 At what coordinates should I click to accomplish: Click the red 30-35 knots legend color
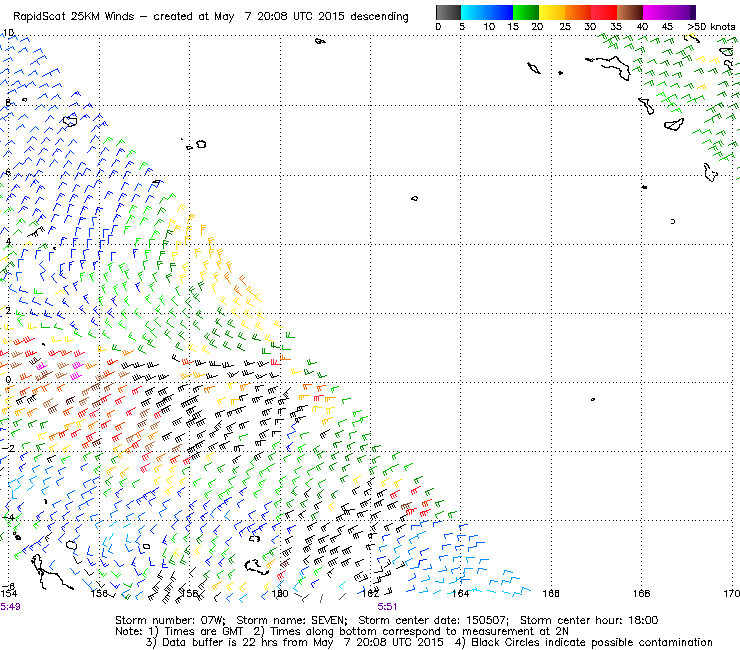604,12
